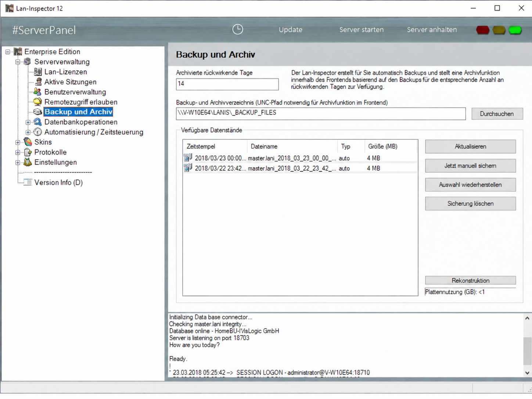532x399 pixels.
Task: Sort by Größe (MB) column header
Action: pyautogui.click(x=391, y=146)
